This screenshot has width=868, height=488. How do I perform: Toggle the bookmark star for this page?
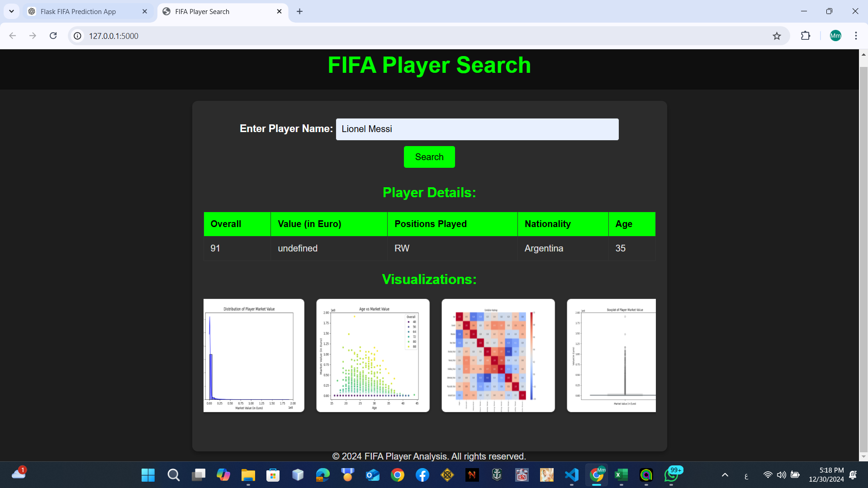click(x=777, y=36)
